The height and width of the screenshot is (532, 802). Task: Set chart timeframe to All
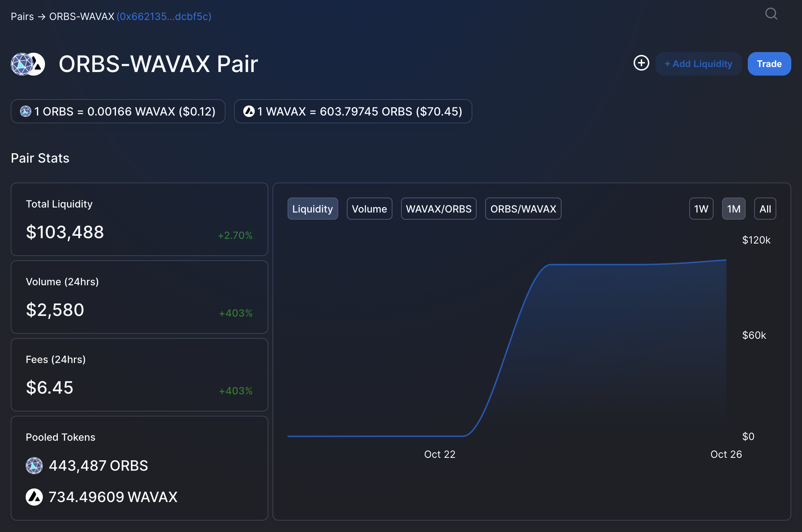click(765, 209)
